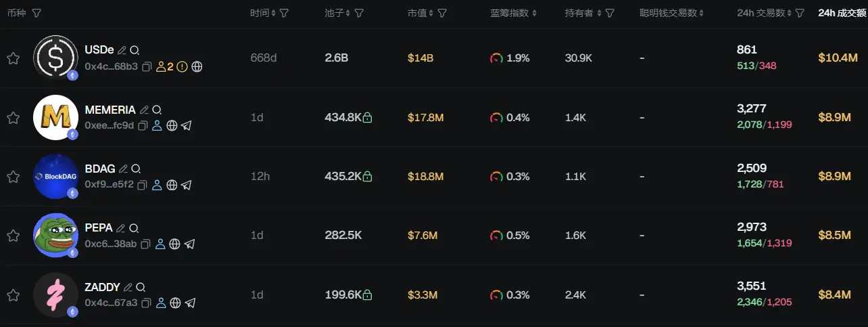The width and height of the screenshot is (868, 327).
Task: Favorite USDe with the star
Action: (x=13, y=58)
